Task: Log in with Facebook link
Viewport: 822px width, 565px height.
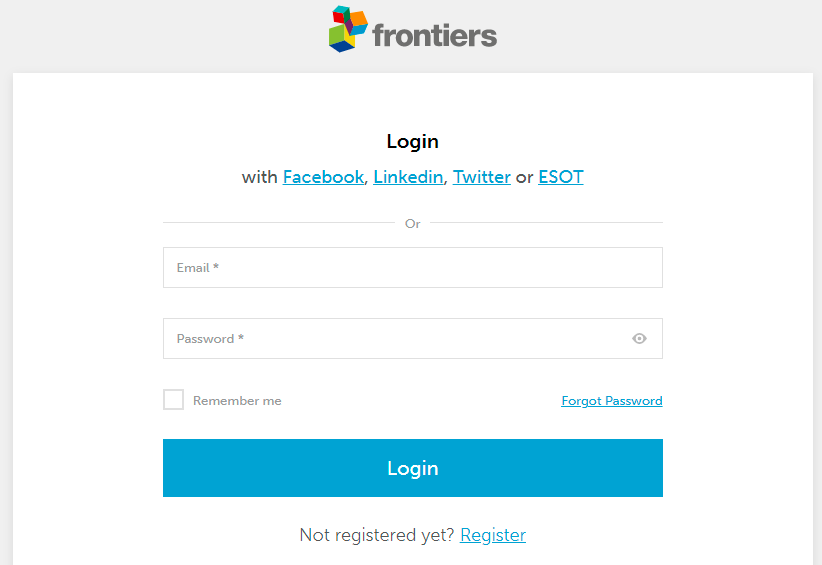Action: coord(323,177)
